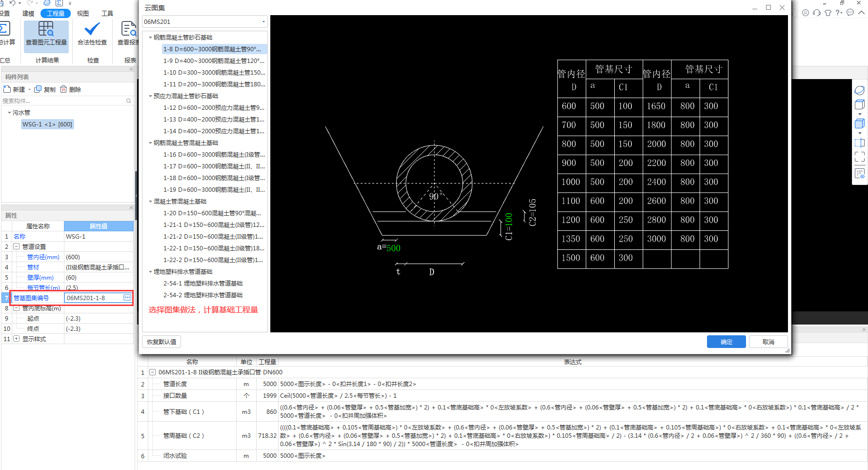
Task: Select the solid shaded cube icon
Action: point(860,123)
